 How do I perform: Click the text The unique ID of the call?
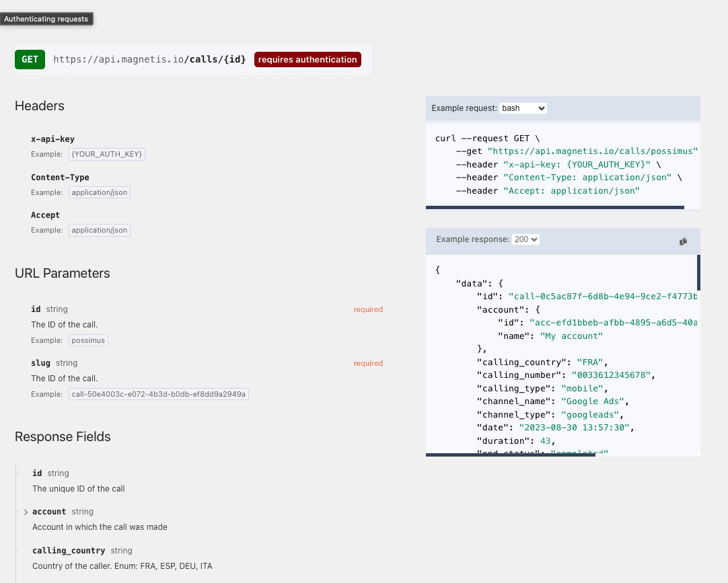(79, 489)
